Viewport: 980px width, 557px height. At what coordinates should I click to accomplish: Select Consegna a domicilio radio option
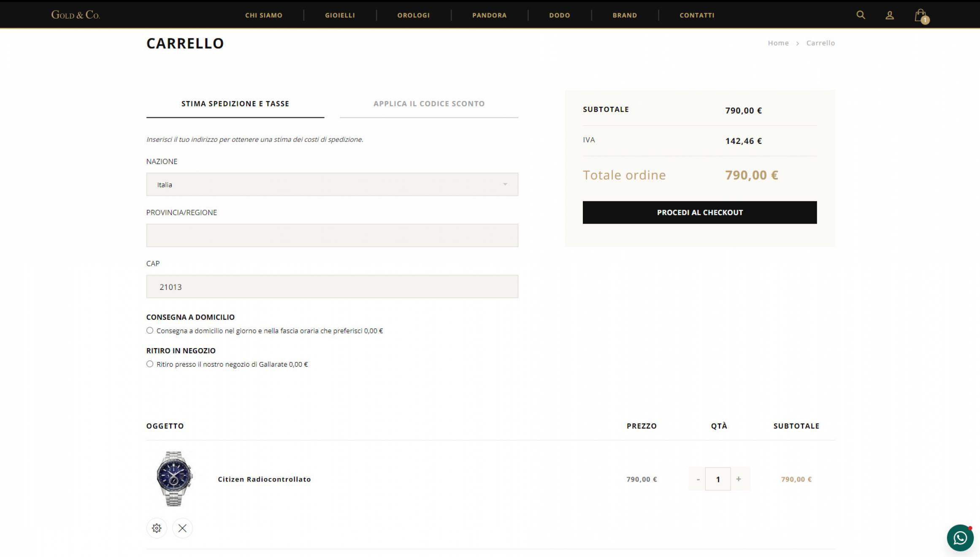[x=150, y=330]
